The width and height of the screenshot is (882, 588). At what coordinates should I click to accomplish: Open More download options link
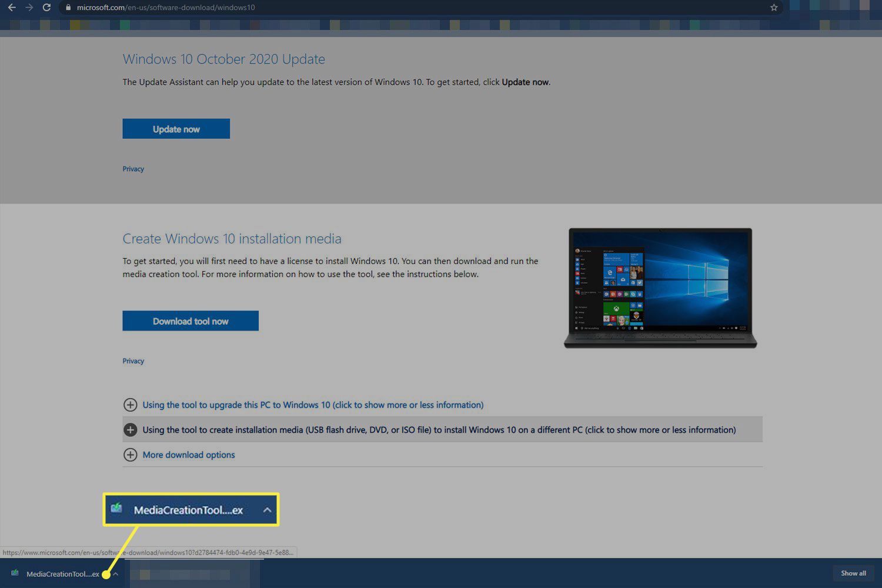(189, 455)
